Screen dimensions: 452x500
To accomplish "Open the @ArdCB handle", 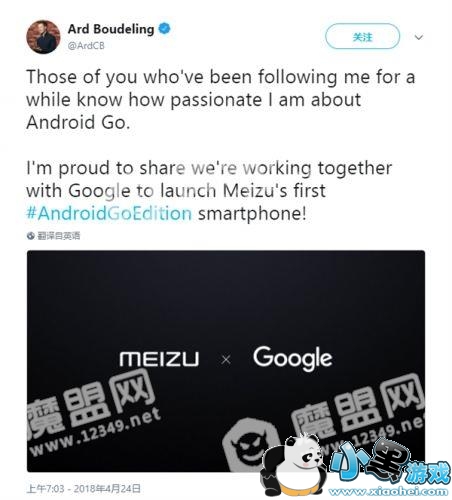I will (86, 46).
